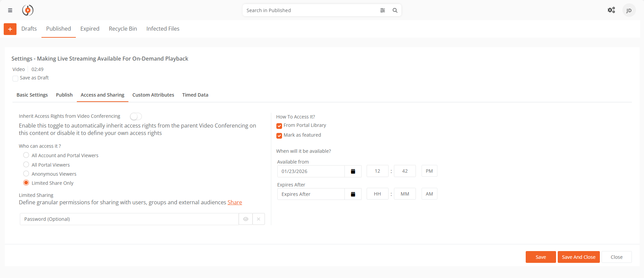Screen dimensions: 644x278
Task: Toggle PM on Available from time
Action: tap(429, 171)
